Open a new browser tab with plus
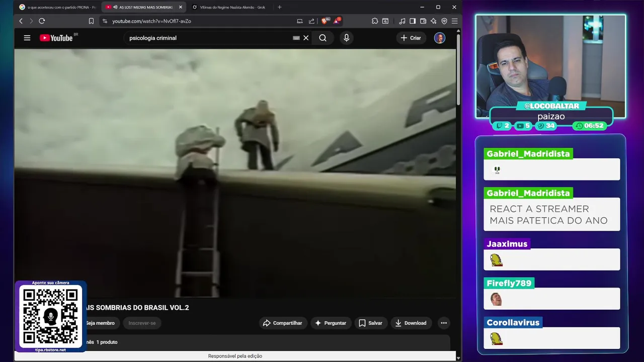 [x=280, y=7]
